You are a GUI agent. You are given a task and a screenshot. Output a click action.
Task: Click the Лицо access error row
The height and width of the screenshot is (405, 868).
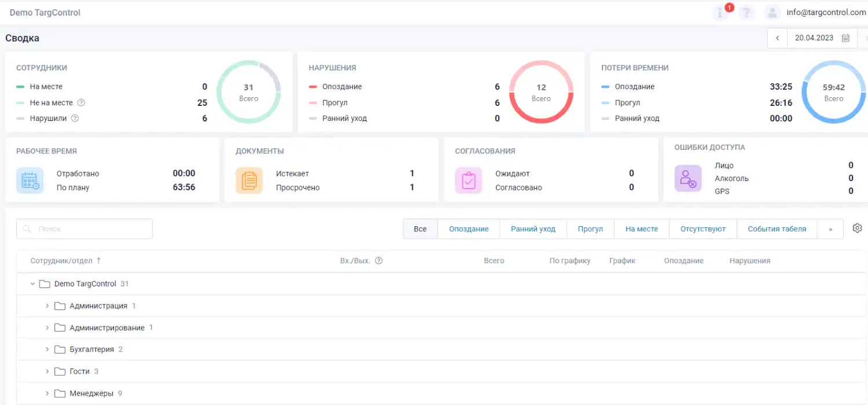tap(784, 165)
